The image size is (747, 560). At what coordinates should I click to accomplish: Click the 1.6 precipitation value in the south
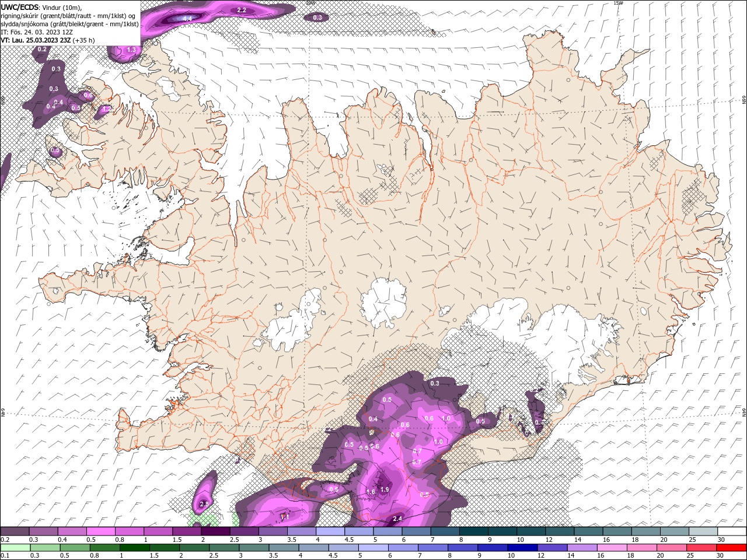tap(371, 492)
